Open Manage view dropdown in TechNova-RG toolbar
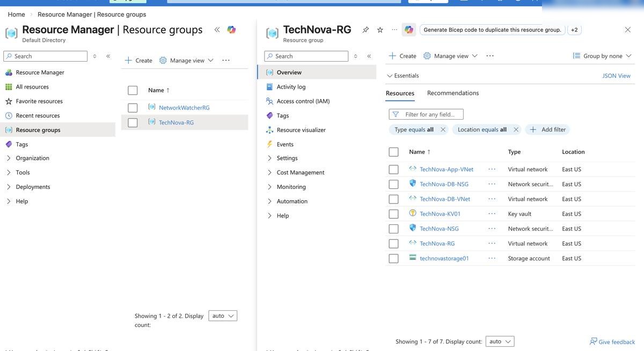This screenshot has width=644, height=351. coord(450,56)
